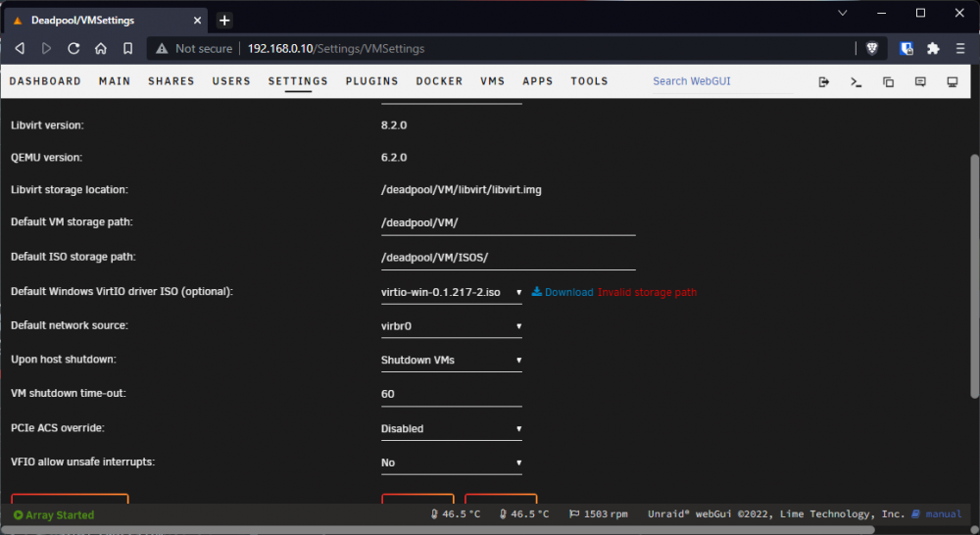Open VFIO allow unsafe interrupts dropdown
This screenshot has width=980, height=535.
pos(451,462)
